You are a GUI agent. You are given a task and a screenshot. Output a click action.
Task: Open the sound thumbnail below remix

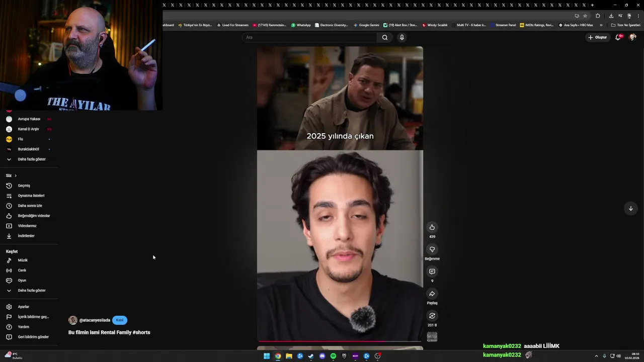[x=432, y=337]
